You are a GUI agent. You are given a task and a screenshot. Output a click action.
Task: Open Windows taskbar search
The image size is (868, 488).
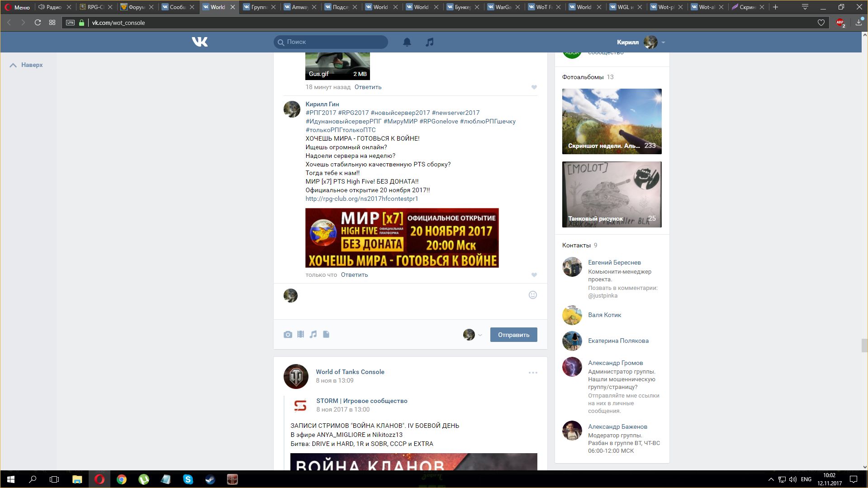coord(33,479)
